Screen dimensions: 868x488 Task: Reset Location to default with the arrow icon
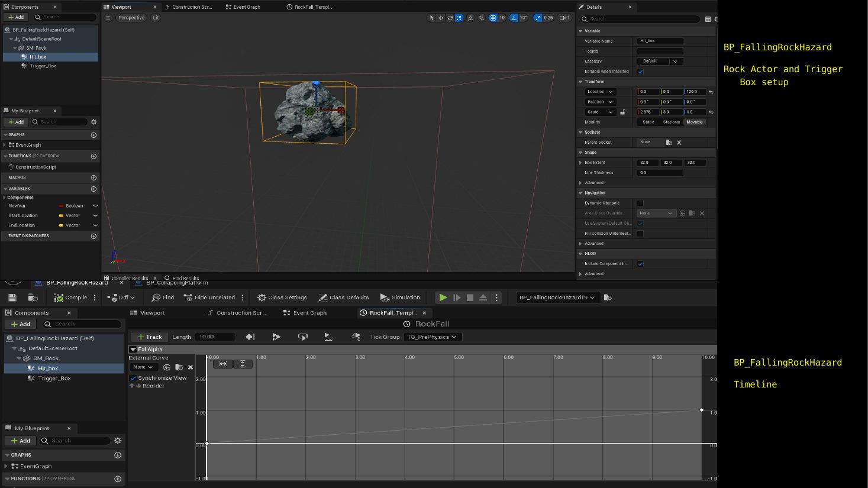point(711,92)
